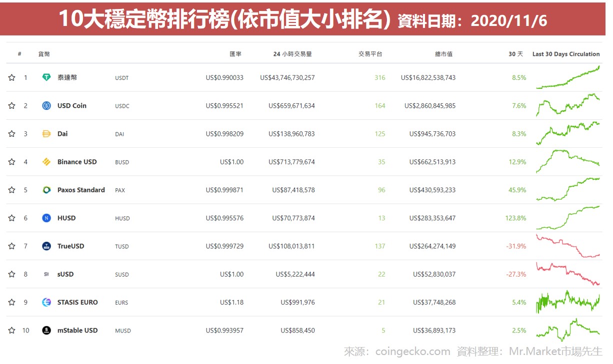Open the USD Coin sparkline chart
Image resolution: width=613 pixels, height=364 pixels.
[568, 105]
